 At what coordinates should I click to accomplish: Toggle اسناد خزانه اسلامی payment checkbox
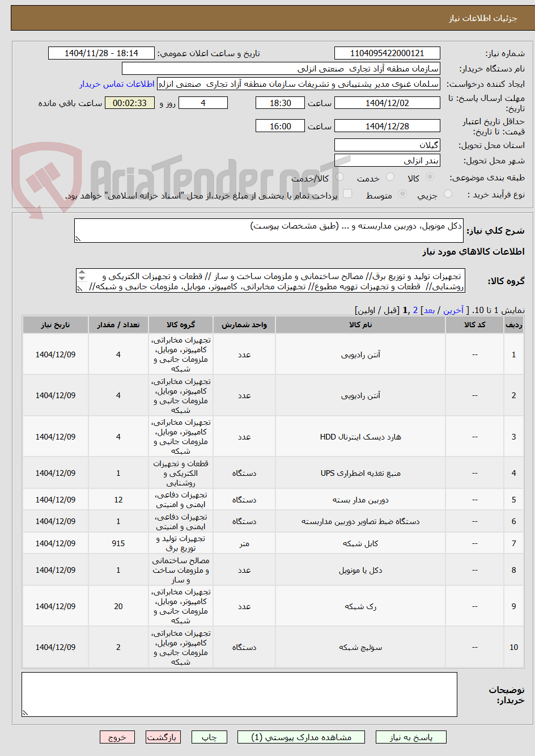coord(347,195)
